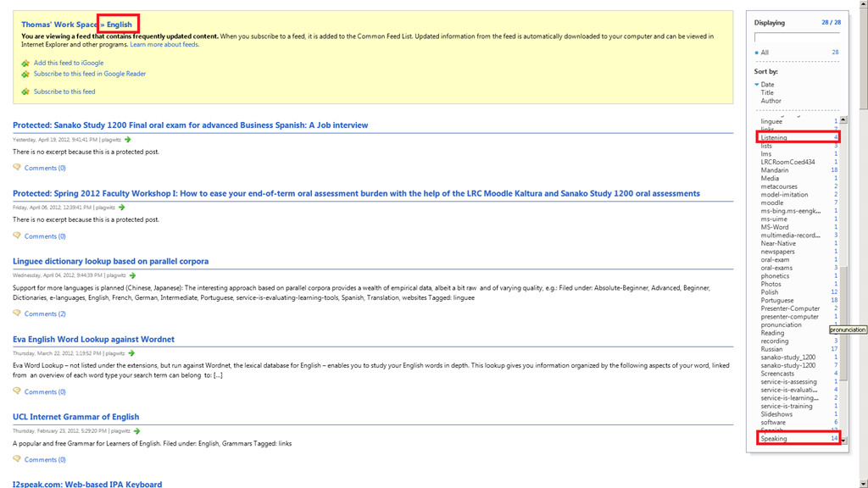The height and width of the screenshot is (488, 868).
Task: Open Linguee dictionary lookup post title
Action: 110,262
